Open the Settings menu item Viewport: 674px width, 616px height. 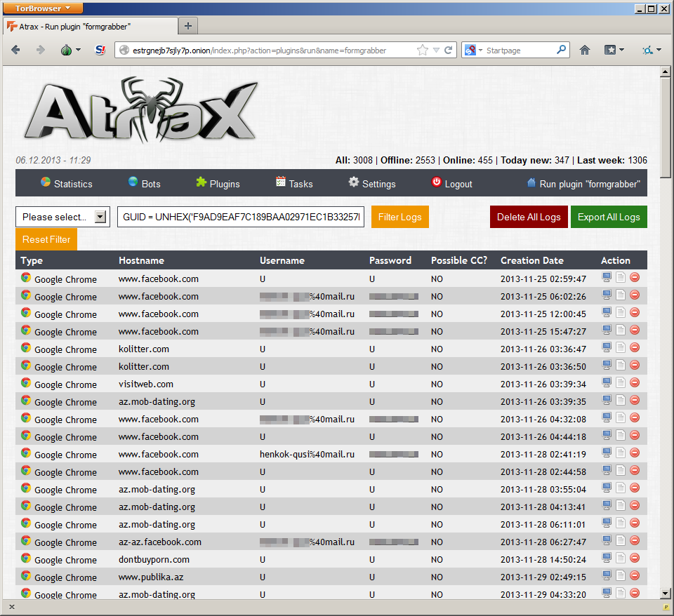pyautogui.click(x=372, y=183)
